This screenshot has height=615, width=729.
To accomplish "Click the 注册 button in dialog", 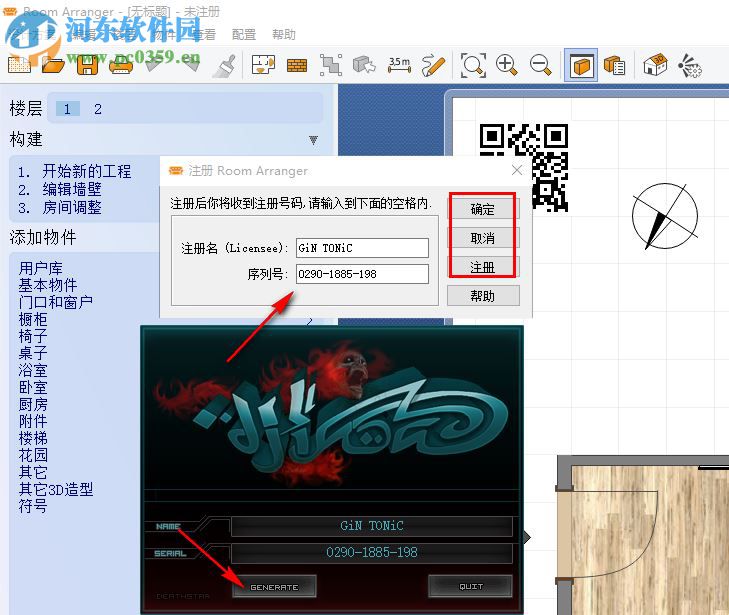I will point(483,267).
